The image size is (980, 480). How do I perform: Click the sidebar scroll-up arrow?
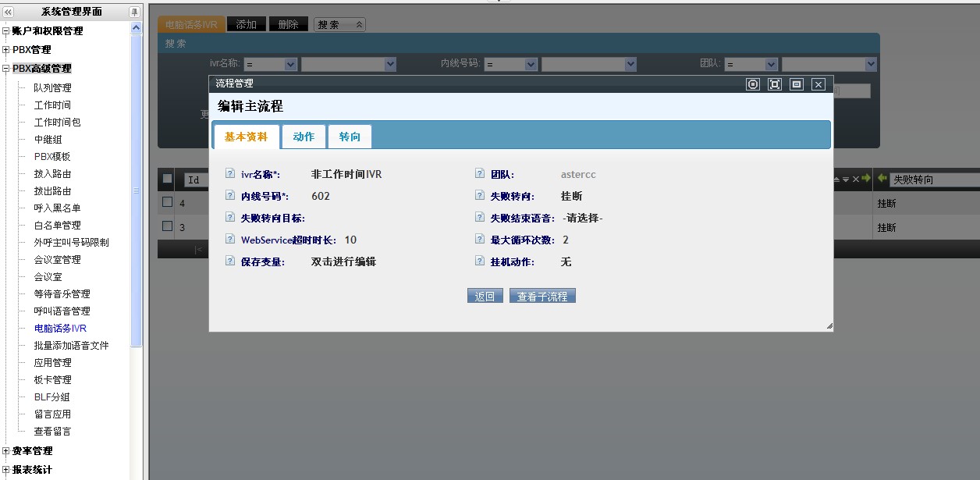point(137,28)
